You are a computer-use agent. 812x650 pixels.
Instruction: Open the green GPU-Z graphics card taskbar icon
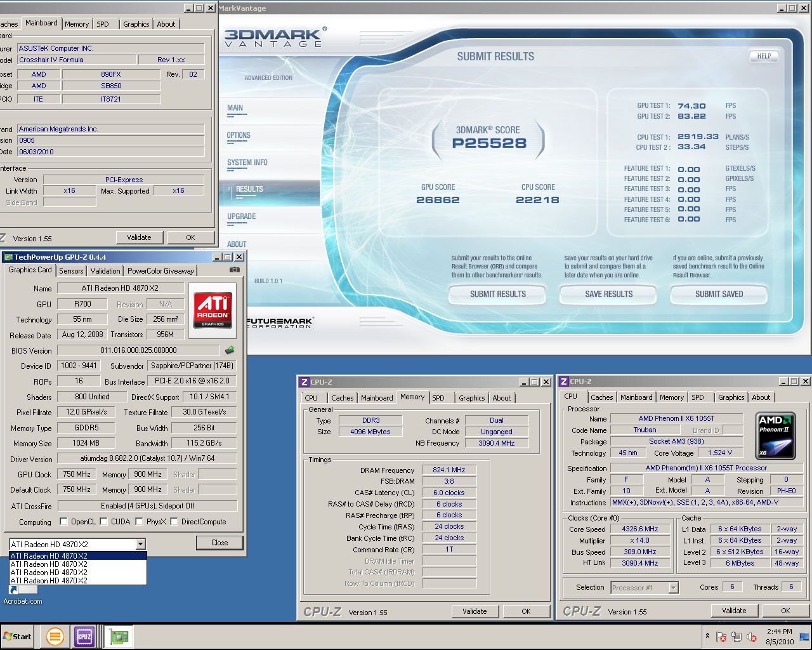119,636
